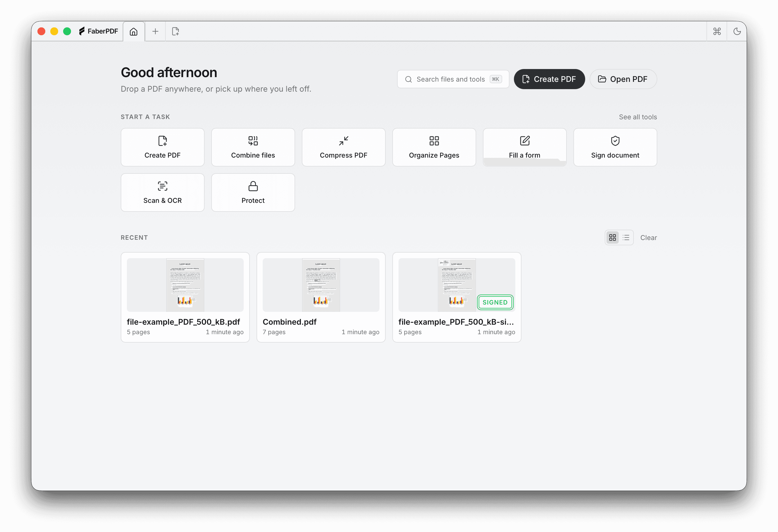Start the Fill a form task
Screen dimensions: 778x532
click(525, 147)
